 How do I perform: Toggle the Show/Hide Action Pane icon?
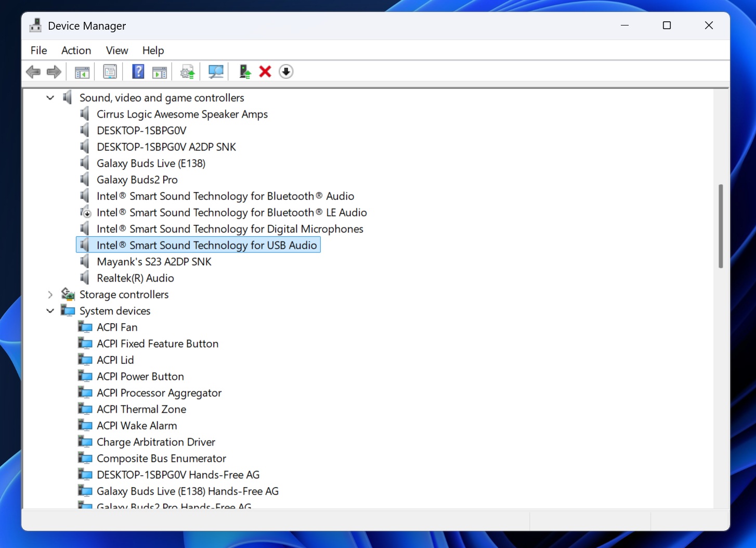click(160, 72)
